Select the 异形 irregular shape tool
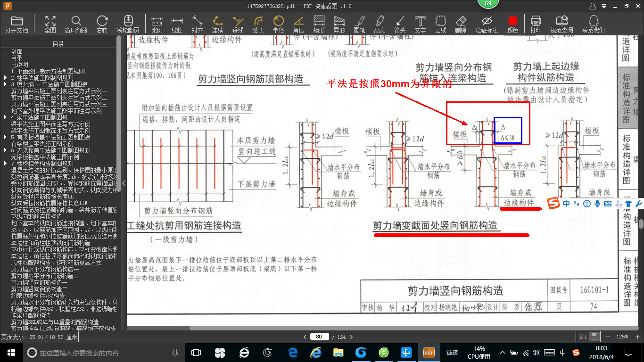 click(339, 24)
